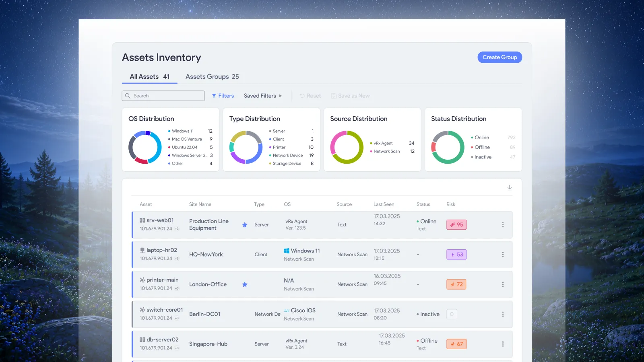Click the risk score 95 badge
Viewport: 644px width, 362px height.
point(456,225)
